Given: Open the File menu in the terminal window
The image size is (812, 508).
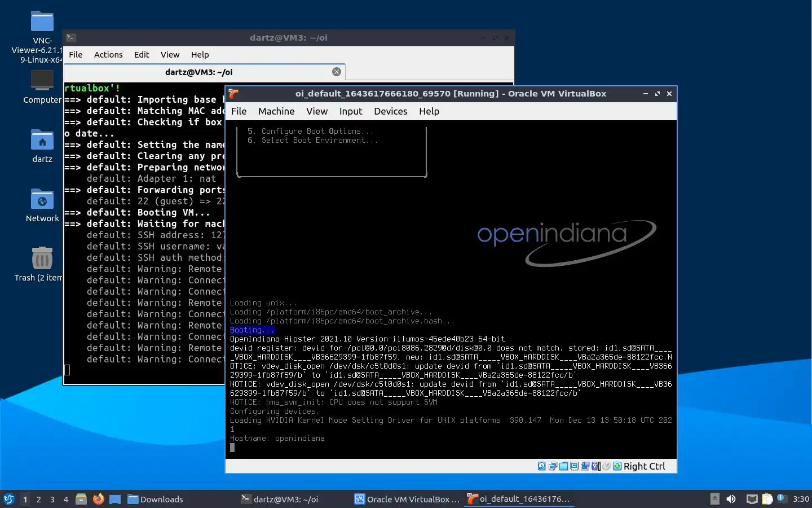Looking at the screenshot, I should pyautogui.click(x=76, y=55).
